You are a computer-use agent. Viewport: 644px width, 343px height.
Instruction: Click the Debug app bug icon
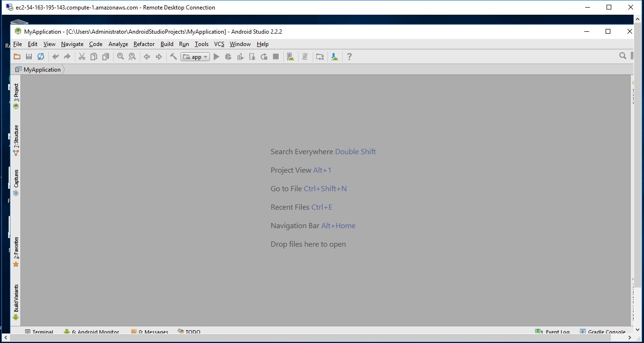click(228, 56)
